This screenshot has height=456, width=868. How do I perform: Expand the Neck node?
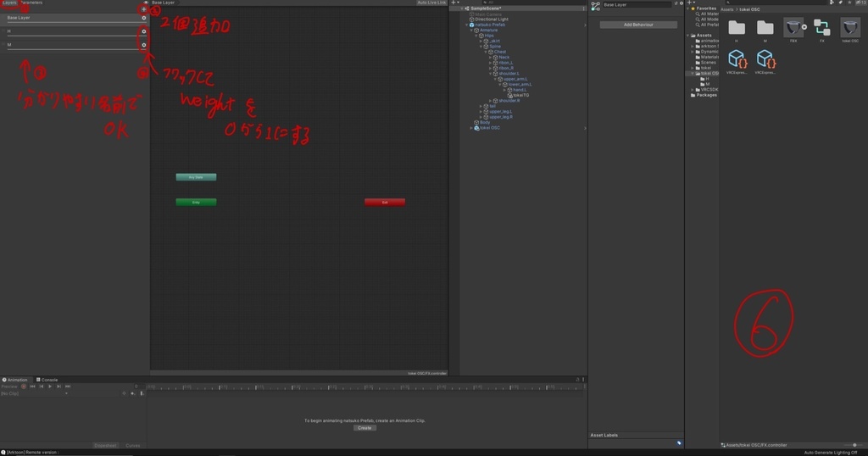(x=491, y=58)
